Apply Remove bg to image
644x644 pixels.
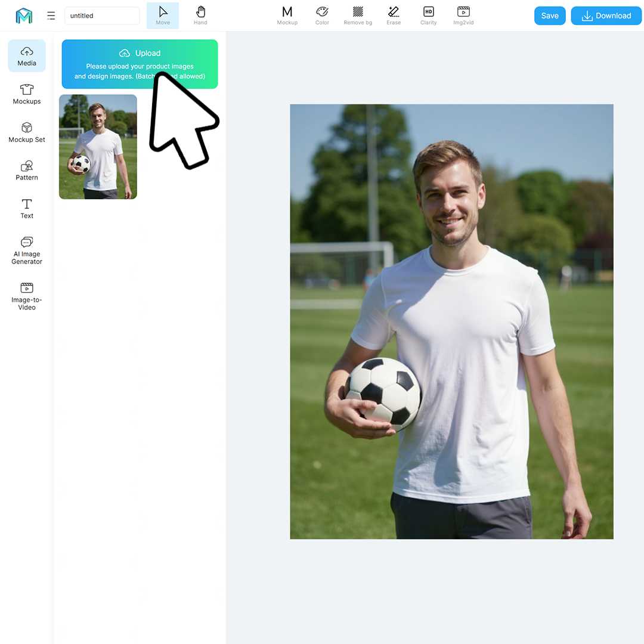(x=358, y=16)
